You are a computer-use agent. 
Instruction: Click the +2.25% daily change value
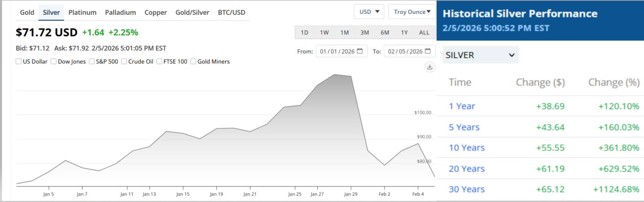click(x=123, y=32)
